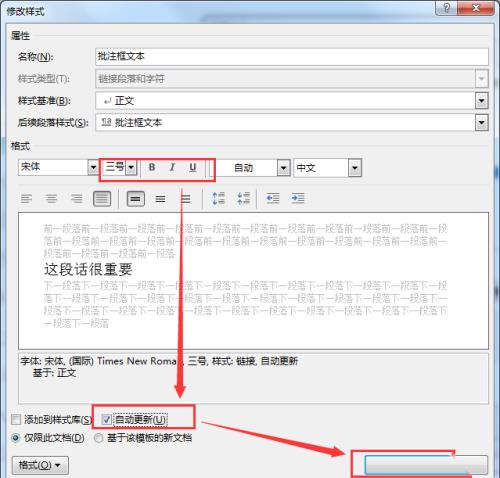Center align paragraph text
Image resolution: width=500 pixels, height=478 pixels.
(51, 199)
